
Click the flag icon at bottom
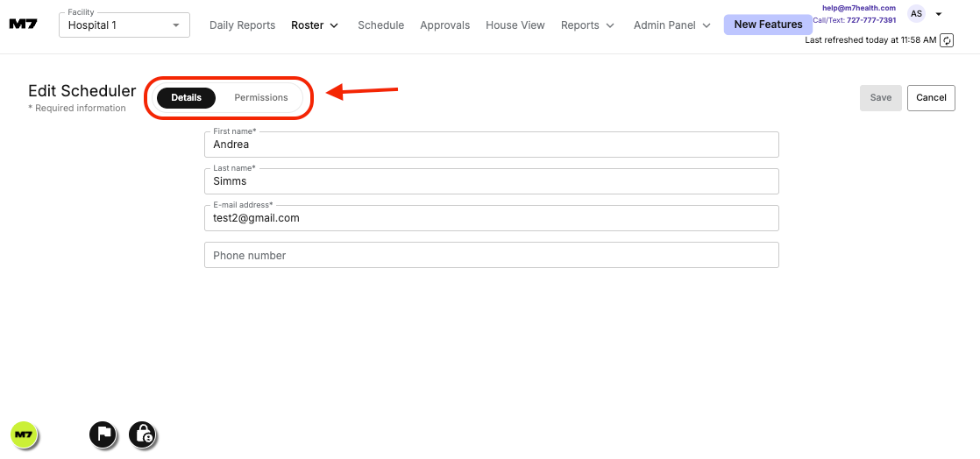[x=103, y=434]
